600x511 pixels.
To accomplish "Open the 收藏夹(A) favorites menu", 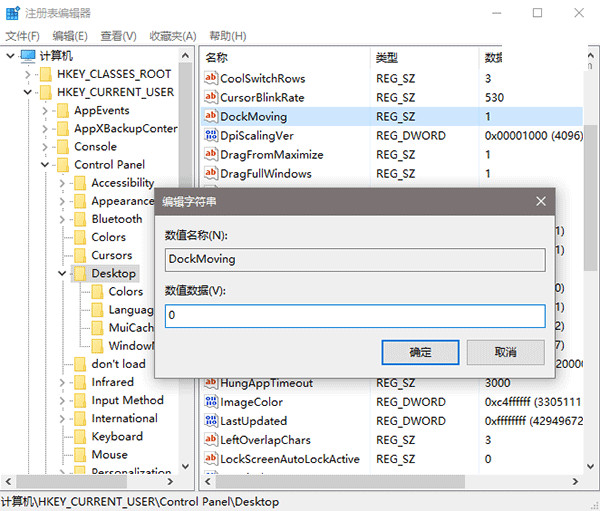I will click(x=173, y=36).
